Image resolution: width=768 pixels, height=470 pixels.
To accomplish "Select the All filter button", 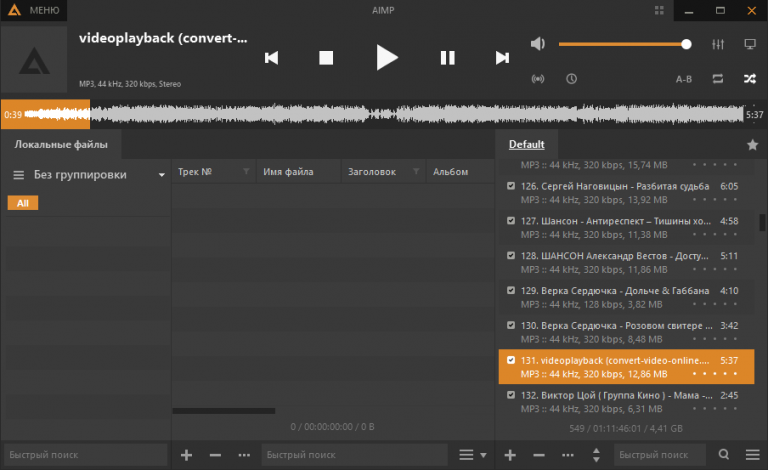I will pyautogui.click(x=22, y=203).
